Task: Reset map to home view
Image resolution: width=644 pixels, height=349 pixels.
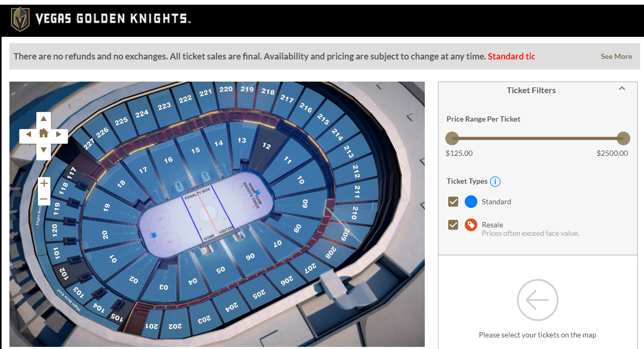Action: click(44, 134)
